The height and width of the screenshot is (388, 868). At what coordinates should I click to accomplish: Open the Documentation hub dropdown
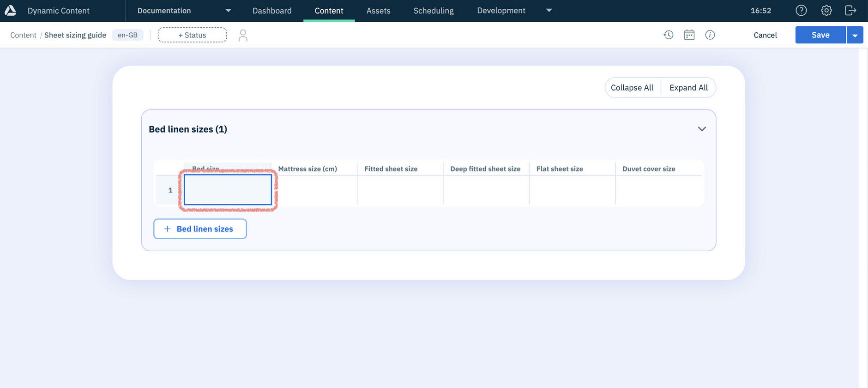[x=228, y=11]
